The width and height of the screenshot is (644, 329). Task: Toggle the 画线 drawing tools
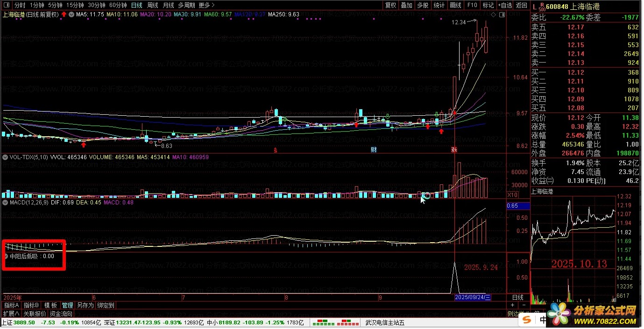click(455, 5)
